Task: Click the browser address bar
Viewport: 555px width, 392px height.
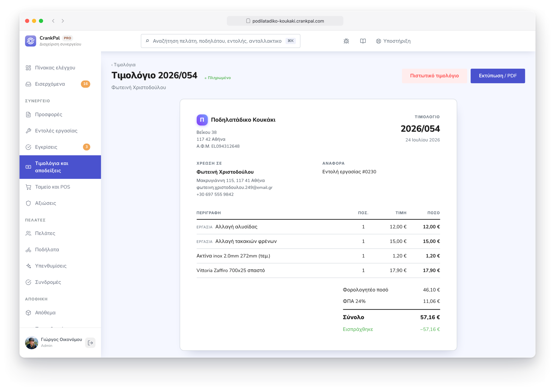Action: (285, 21)
